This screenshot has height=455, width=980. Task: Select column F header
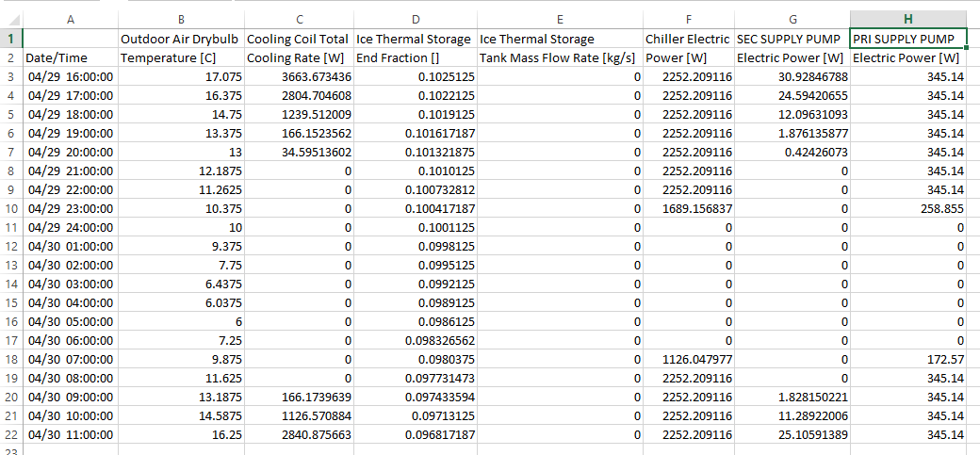(x=689, y=20)
